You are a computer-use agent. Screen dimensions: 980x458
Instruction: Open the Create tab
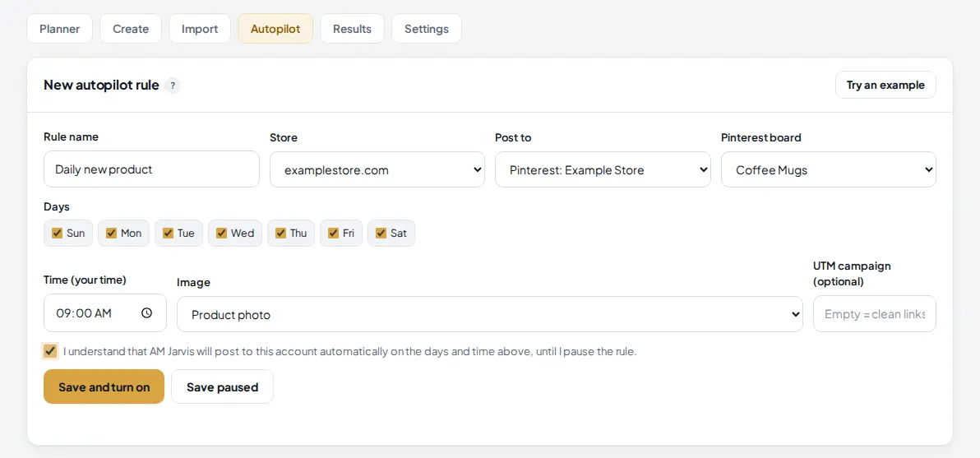click(x=131, y=29)
